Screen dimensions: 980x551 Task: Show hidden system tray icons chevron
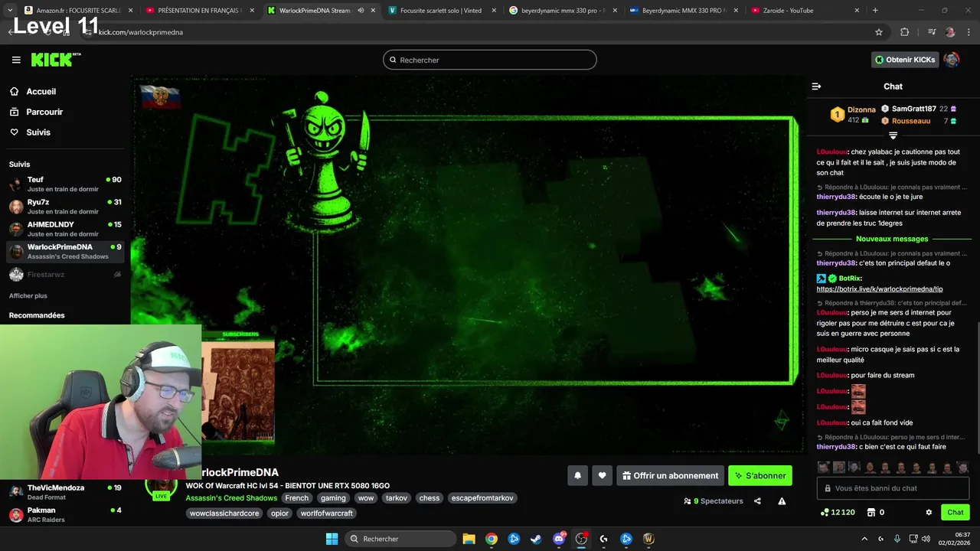click(x=864, y=539)
